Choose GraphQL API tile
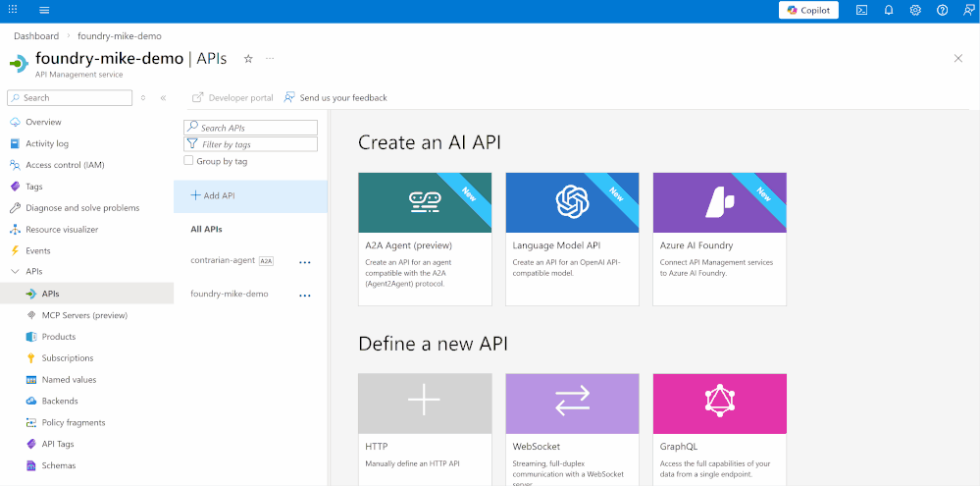Image resolution: width=980 pixels, height=486 pixels. [x=720, y=430]
